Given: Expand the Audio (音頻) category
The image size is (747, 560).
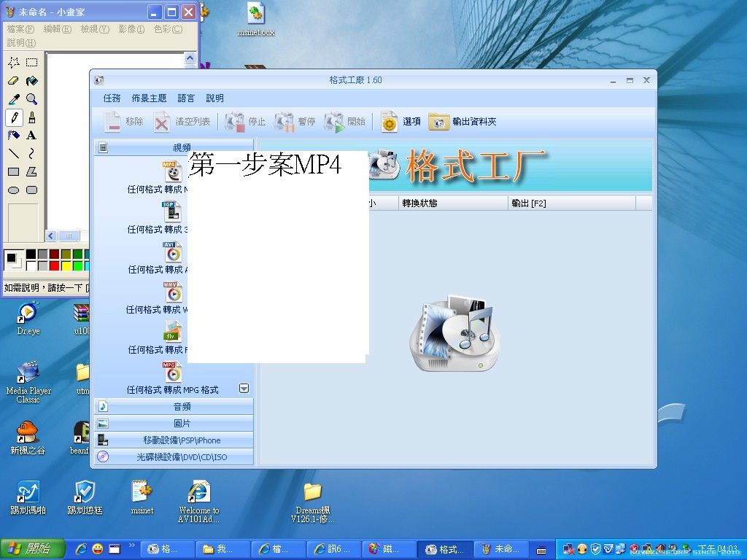Looking at the screenshot, I should pos(182,407).
